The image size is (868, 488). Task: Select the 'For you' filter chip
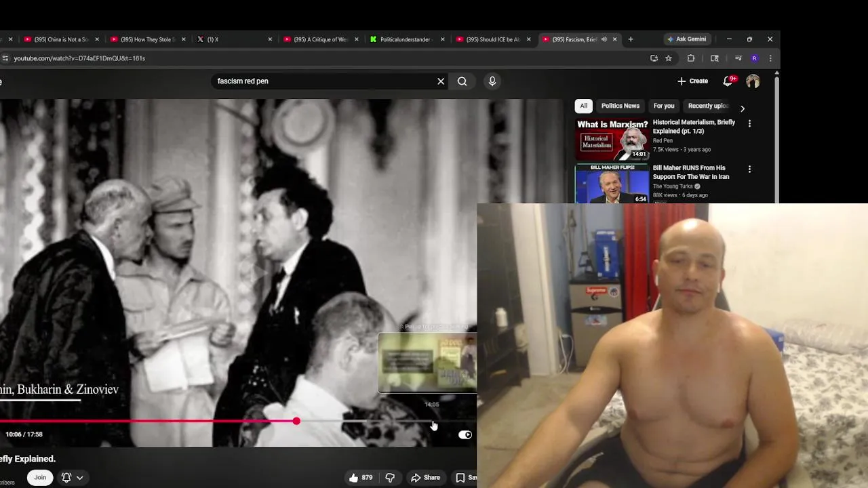[664, 106]
